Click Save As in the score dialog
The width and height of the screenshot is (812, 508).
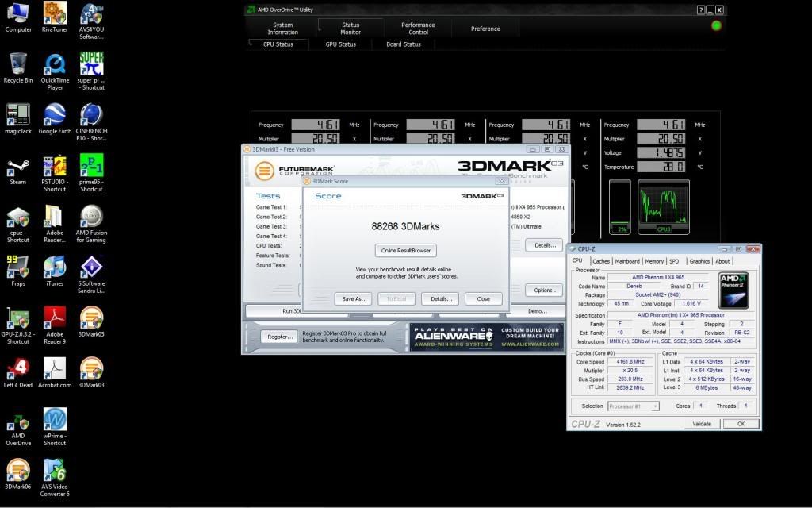[x=354, y=298]
